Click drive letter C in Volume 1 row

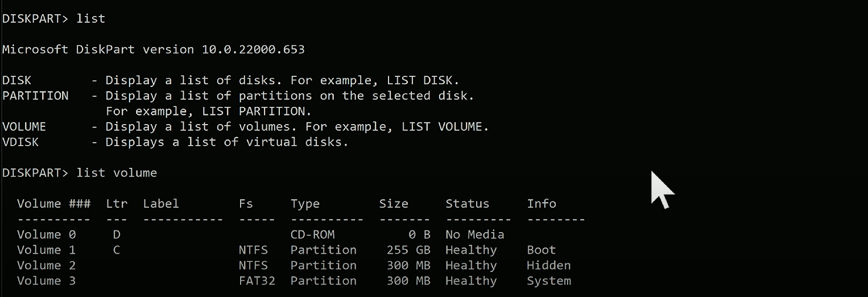[x=117, y=250]
